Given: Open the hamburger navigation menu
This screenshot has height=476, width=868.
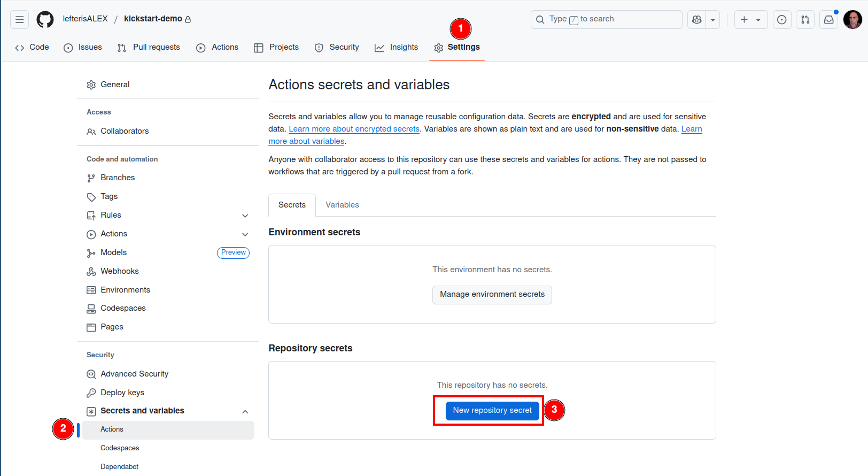Looking at the screenshot, I should click(x=20, y=20).
